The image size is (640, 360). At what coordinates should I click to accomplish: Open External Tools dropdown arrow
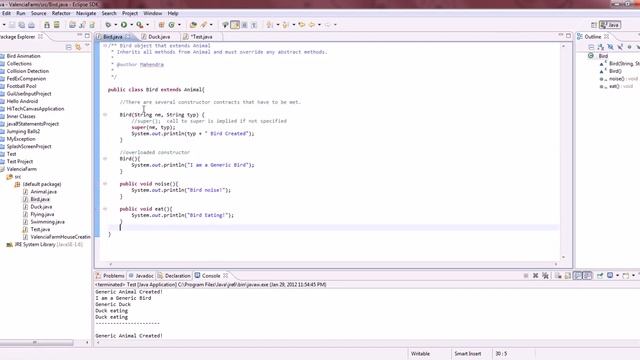point(148,25)
